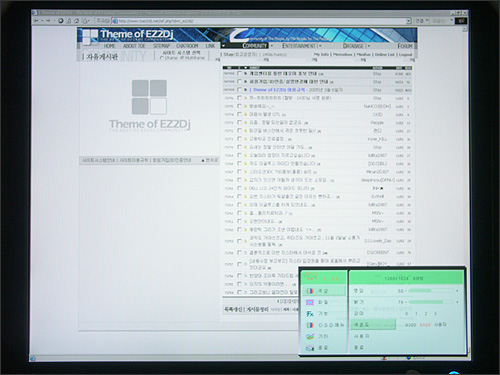Select the icon beside the OSD menu entry

pos(310,325)
